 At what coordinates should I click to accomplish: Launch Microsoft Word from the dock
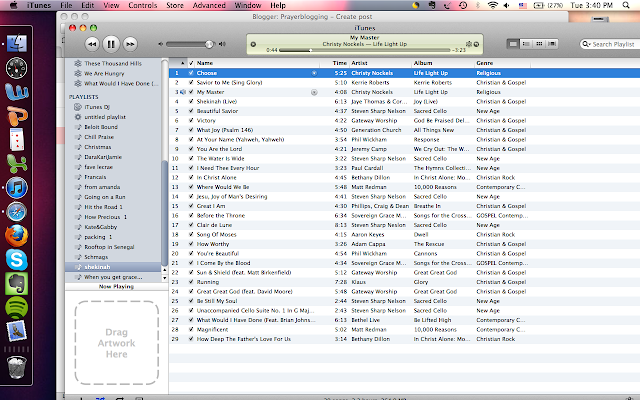(17, 92)
